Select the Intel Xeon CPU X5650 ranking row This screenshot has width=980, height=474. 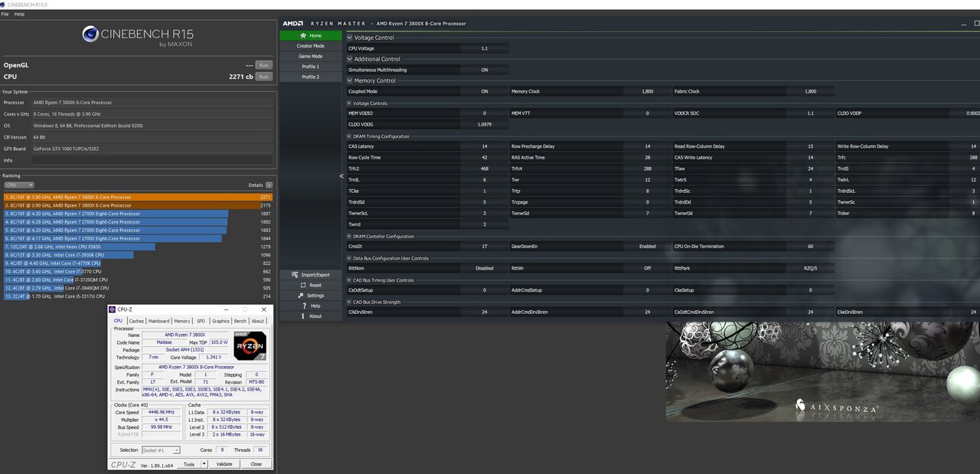click(138, 247)
